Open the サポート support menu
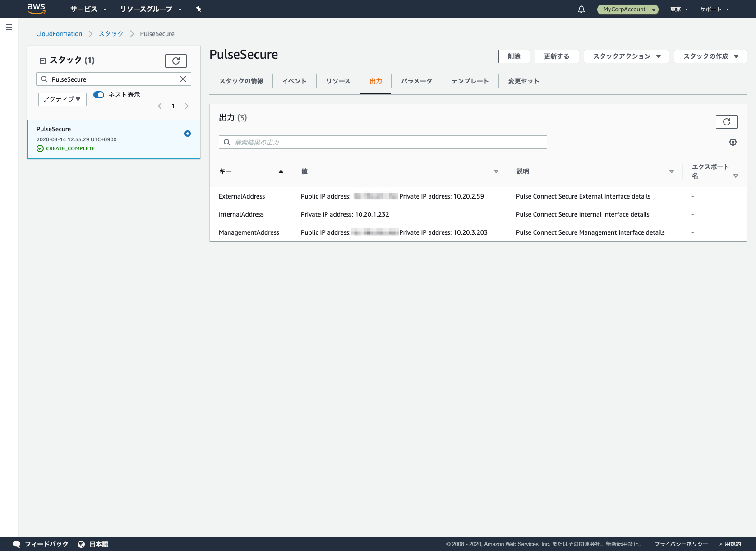The width and height of the screenshot is (756, 551). [715, 9]
